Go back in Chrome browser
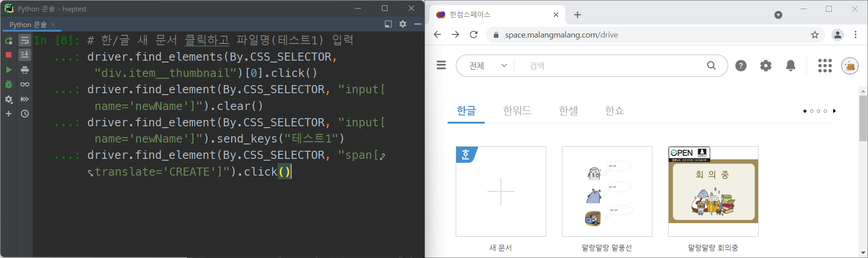The width and height of the screenshot is (868, 258). 437,35
